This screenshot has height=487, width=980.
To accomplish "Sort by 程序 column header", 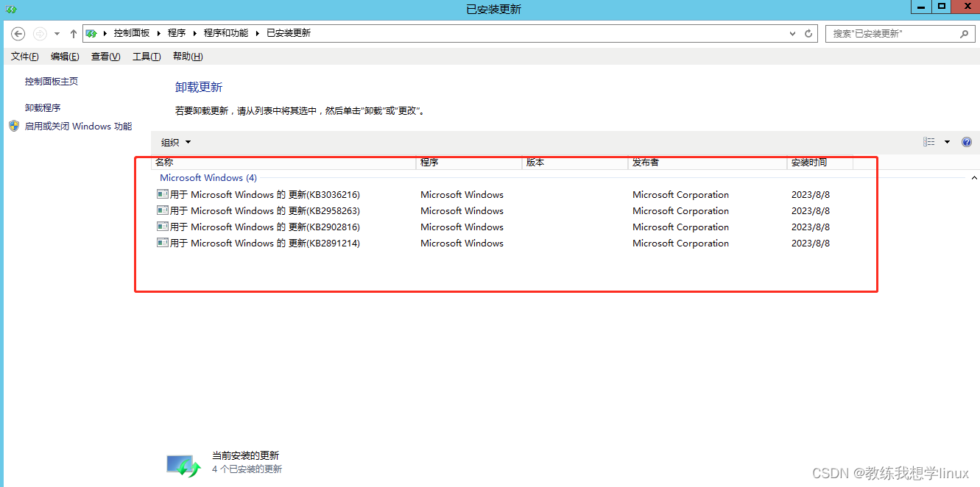I will coord(470,163).
